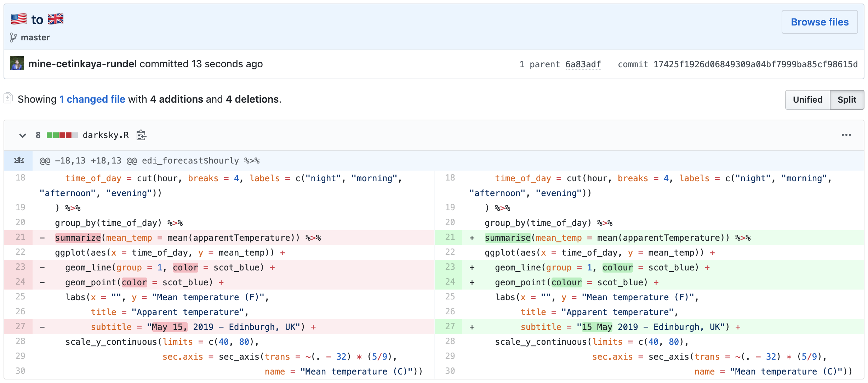
Task: Click the UK flag emoji in title
Action: coord(56,19)
